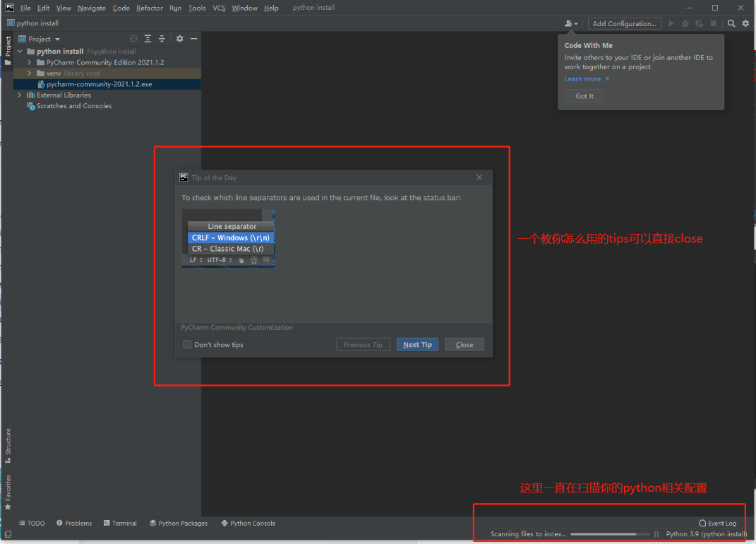
Task: Click the Close button in tip dialog
Action: (x=464, y=345)
